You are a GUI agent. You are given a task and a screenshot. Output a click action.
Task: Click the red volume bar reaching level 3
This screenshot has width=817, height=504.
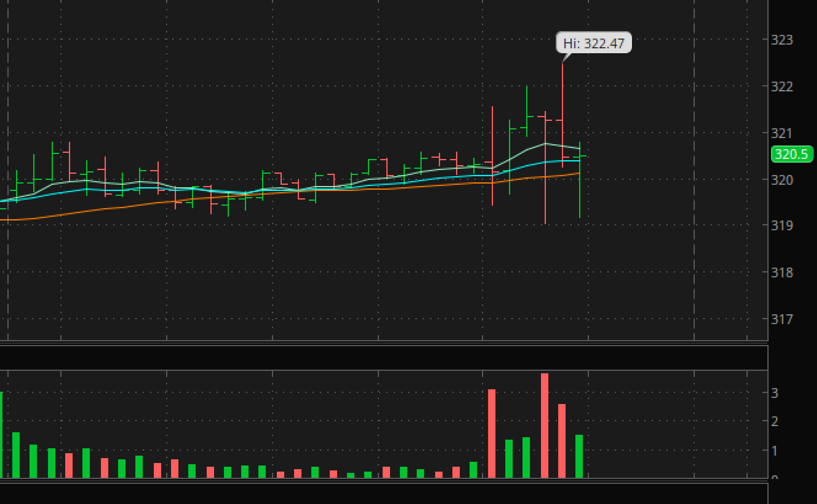(x=492, y=434)
